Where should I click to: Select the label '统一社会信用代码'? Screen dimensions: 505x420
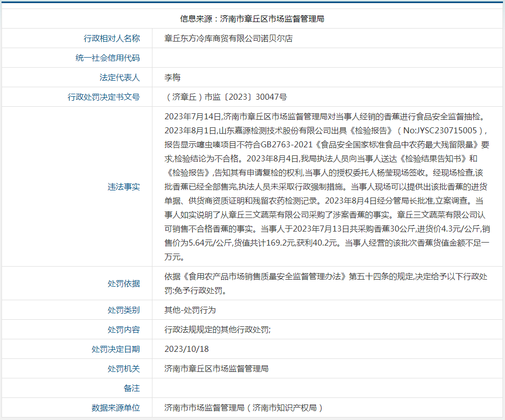coord(108,58)
